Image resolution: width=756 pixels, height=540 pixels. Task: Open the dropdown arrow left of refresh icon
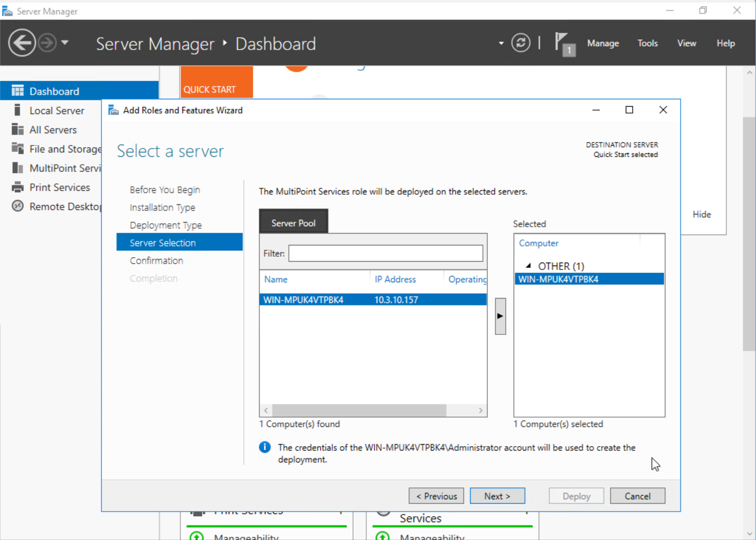pyautogui.click(x=501, y=43)
